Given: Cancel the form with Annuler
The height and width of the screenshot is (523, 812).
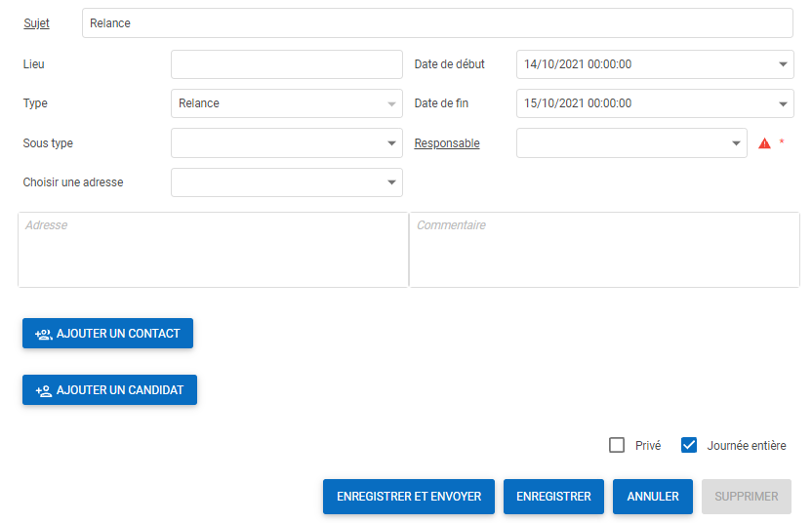Looking at the screenshot, I should coord(653,497).
